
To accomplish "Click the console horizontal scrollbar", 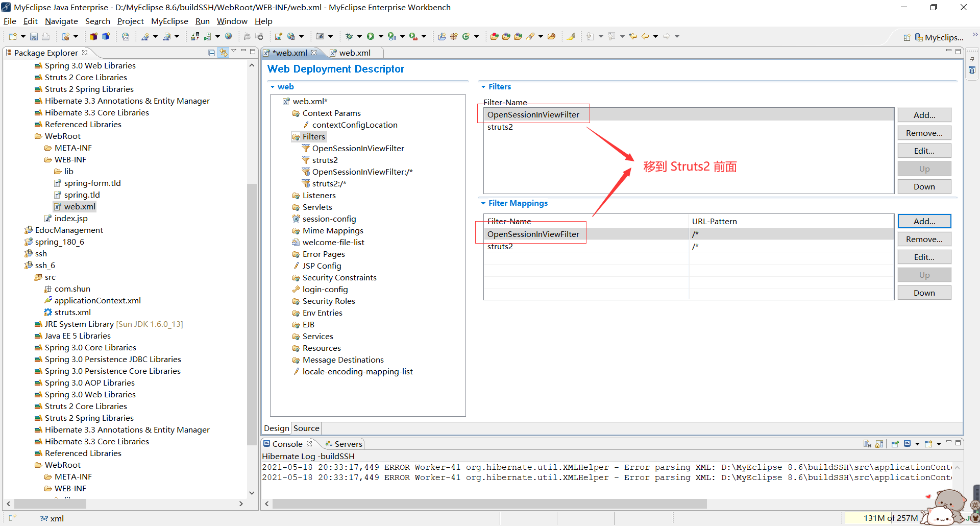I will (489, 504).
